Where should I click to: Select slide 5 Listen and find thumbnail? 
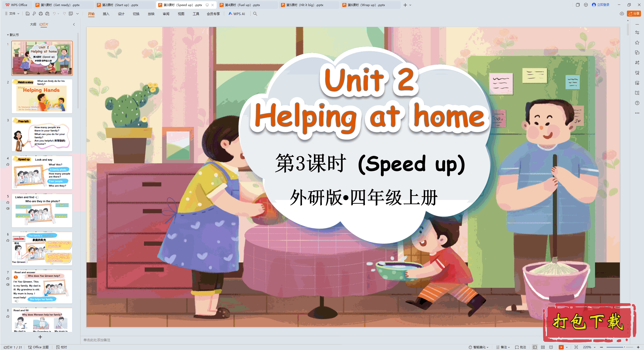(x=42, y=211)
